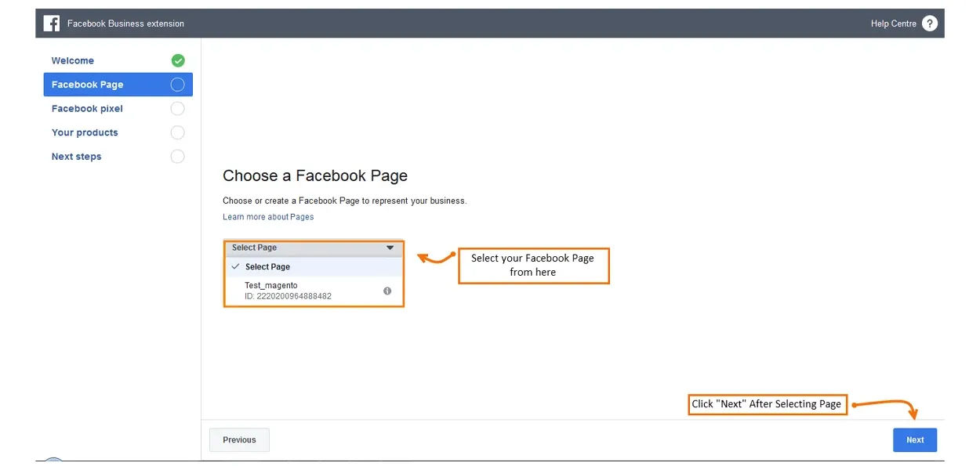980x470 pixels.
Task: Click the question mark help icon
Action: point(929,23)
